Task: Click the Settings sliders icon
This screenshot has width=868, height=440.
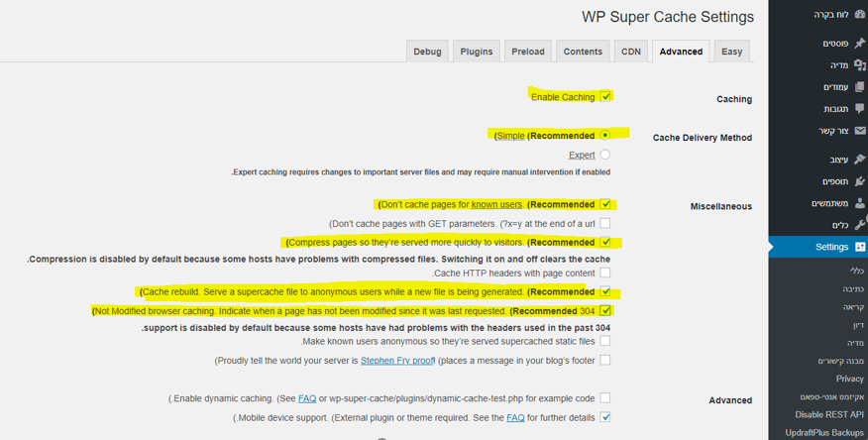Action: coord(860,247)
